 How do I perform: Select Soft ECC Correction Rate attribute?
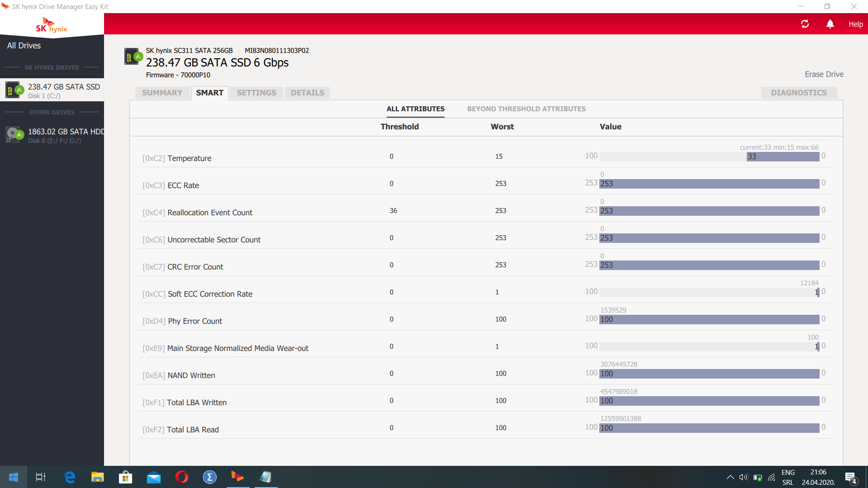coord(486,290)
